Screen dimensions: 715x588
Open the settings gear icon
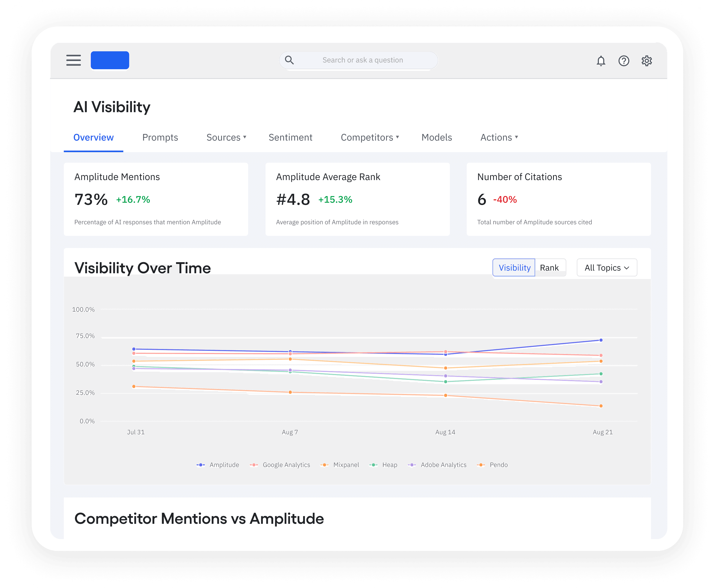(647, 61)
